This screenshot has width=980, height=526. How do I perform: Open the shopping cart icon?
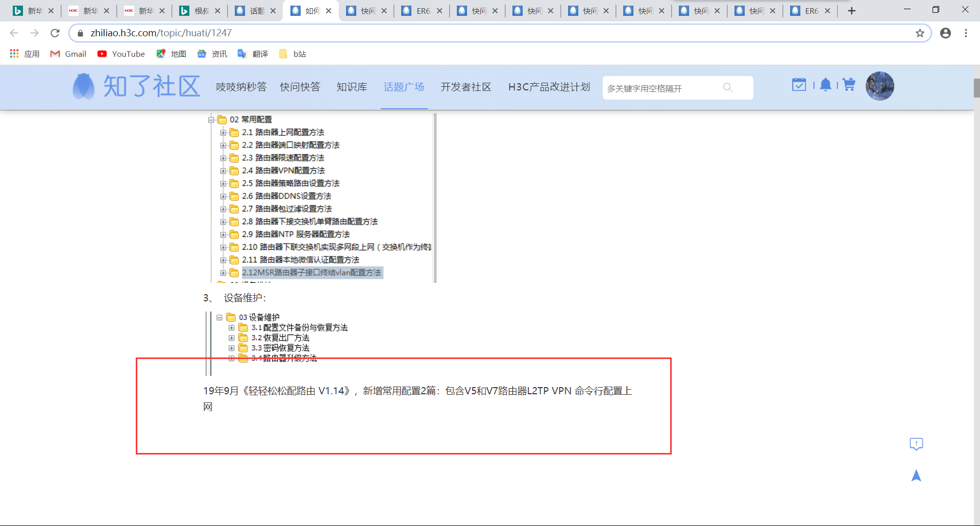click(x=849, y=85)
